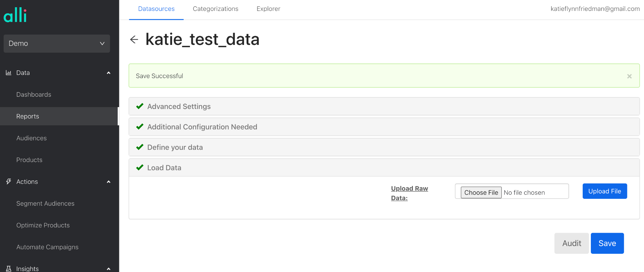Switch to the Categorizations tab
This screenshot has width=644, height=272.
(x=215, y=9)
